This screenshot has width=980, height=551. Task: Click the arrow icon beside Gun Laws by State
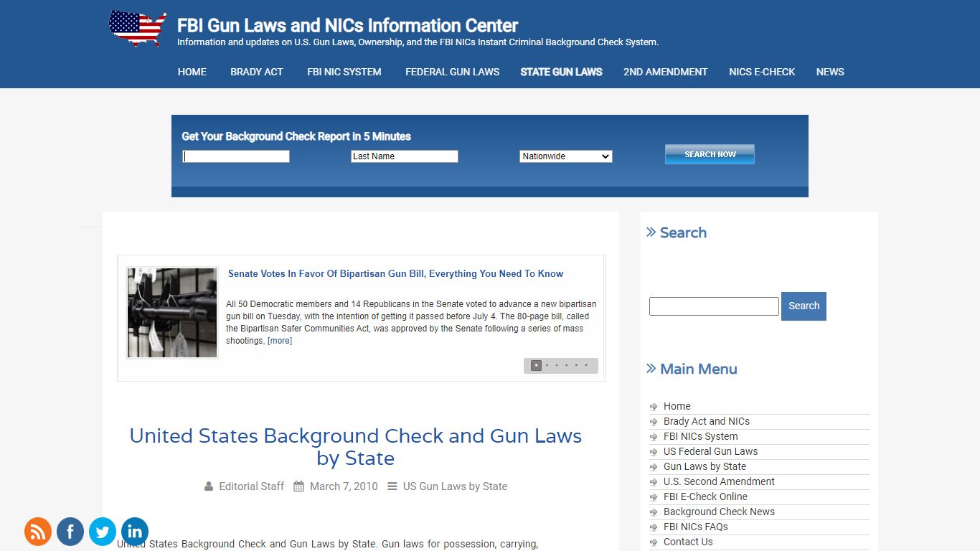pyautogui.click(x=654, y=467)
